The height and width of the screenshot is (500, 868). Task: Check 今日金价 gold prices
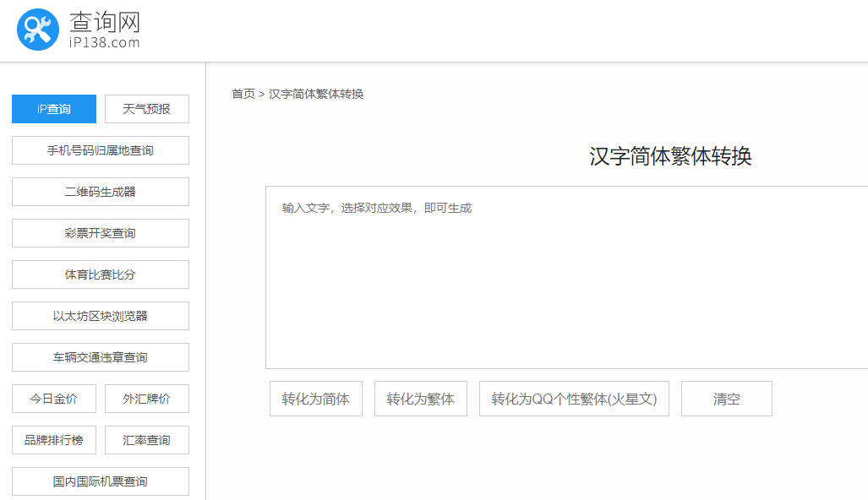(x=53, y=398)
